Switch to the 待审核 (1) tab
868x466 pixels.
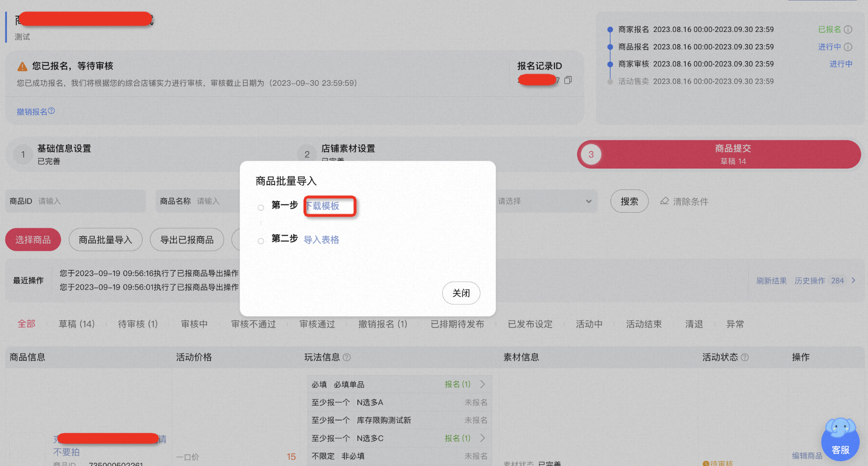138,324
